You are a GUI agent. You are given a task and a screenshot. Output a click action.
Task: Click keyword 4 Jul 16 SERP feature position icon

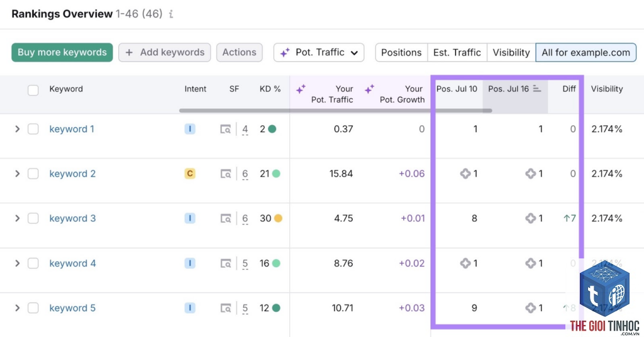(x=530, y=263)
